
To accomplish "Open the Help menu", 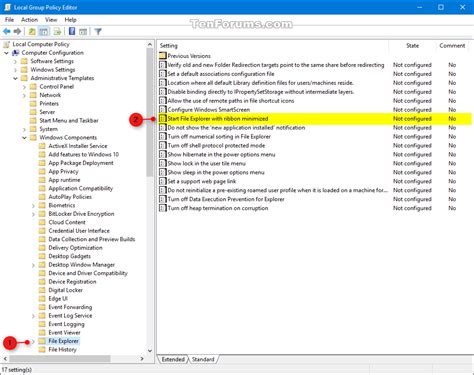I will pos(70,20).
